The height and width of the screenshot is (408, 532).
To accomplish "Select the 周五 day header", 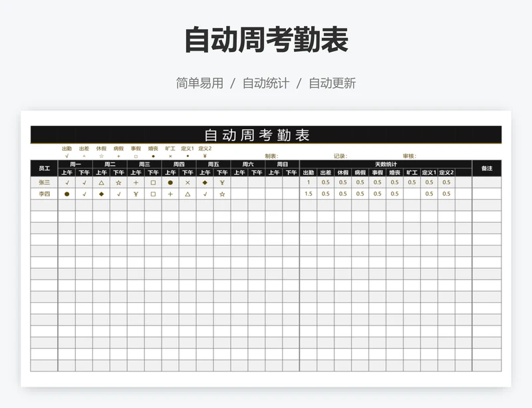I will (213, 164).
